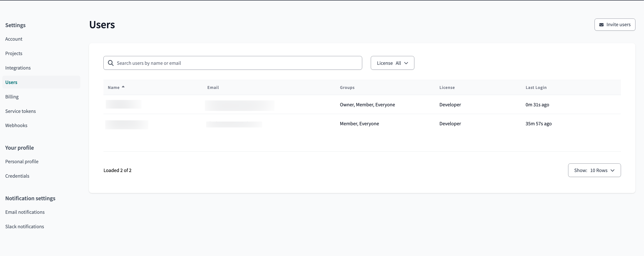This screenshot has width=644, height=256.
Task: Open Service tokens settings
Action: (21, 111)
